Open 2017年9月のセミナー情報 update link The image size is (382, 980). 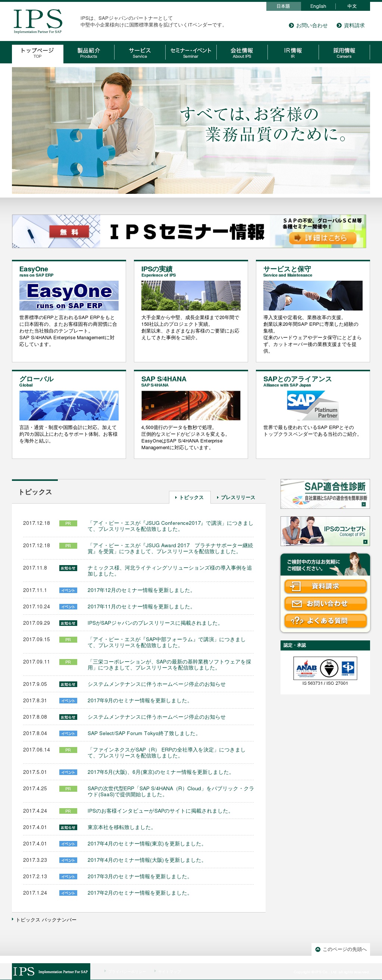[139, 701]
